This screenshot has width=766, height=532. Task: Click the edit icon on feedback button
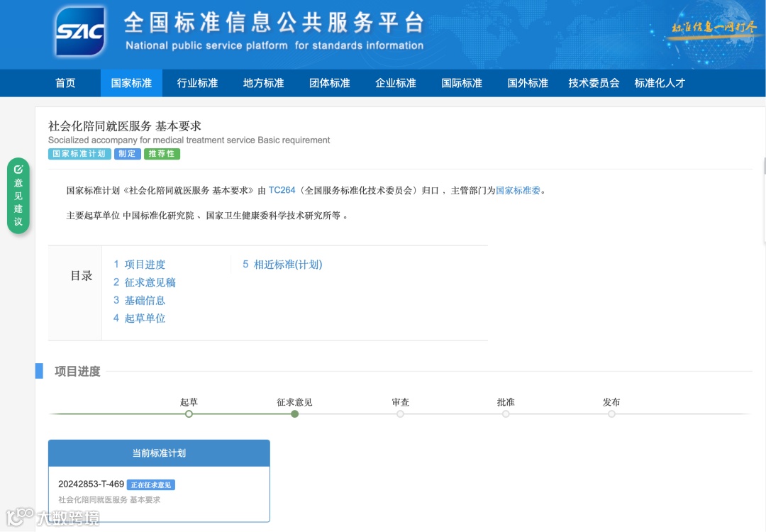coord(18,170)
